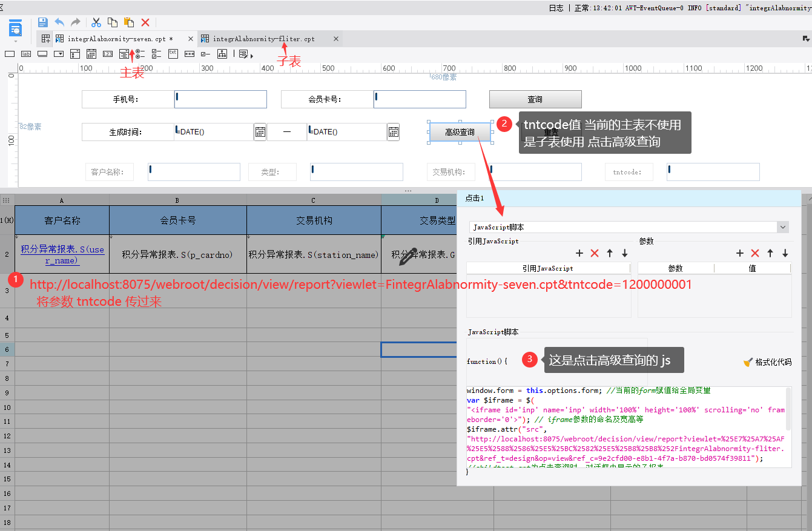
Task: Click the 交易机构 input field
Action: [535, 172]
